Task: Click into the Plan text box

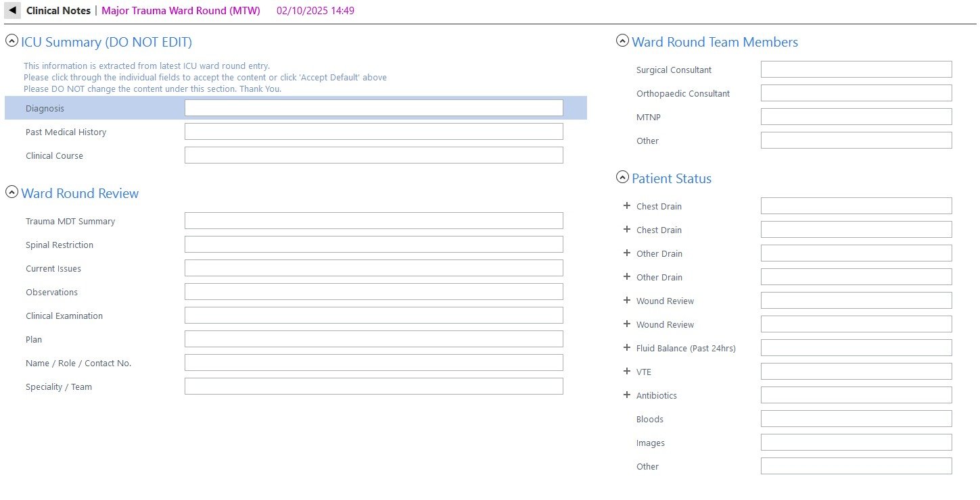Action: click(373, 339)
